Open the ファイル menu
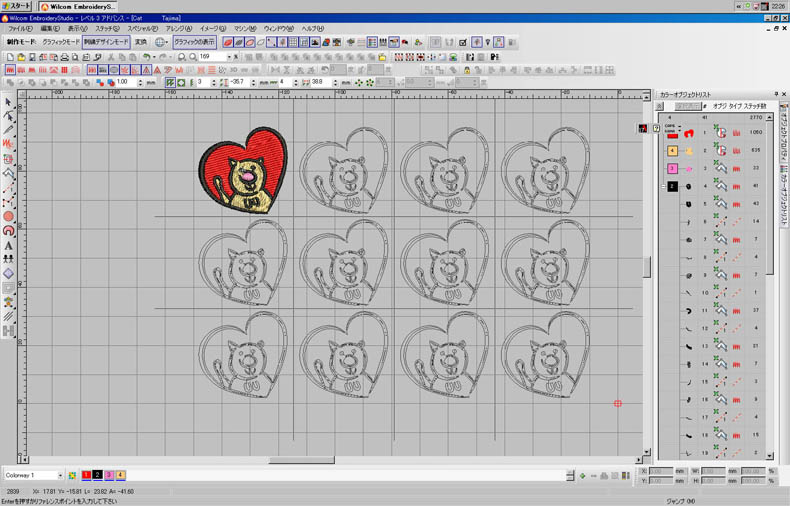 coord(20,29)
